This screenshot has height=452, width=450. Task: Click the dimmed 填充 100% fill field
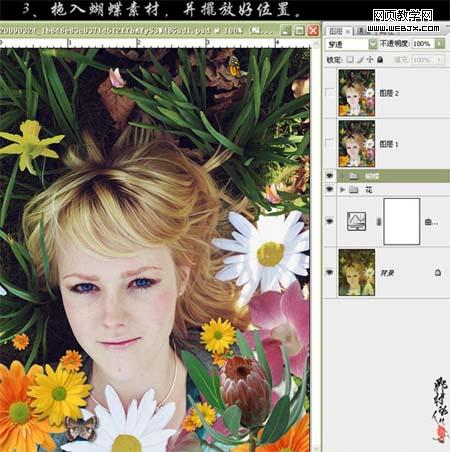pyautogui.click(x=422, y=60)
